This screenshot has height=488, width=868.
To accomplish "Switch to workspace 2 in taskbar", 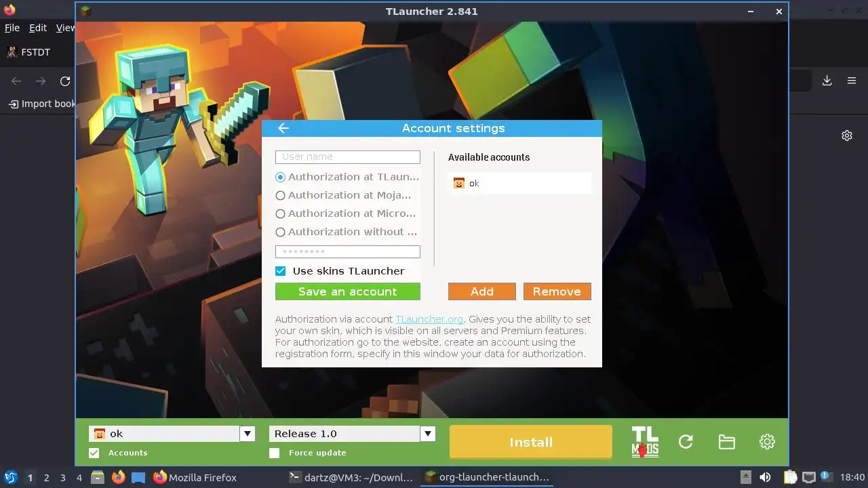I will [x=46, y=477].
